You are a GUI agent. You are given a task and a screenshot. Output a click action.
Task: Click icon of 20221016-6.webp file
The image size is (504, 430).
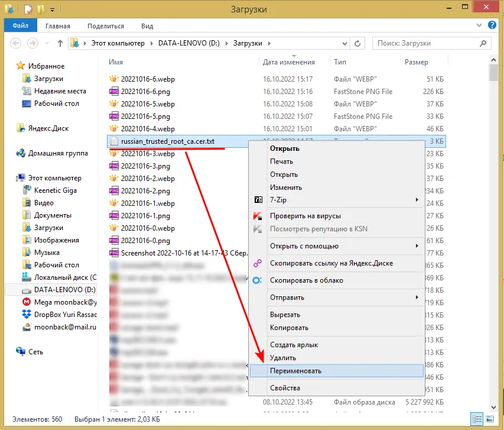point(114,79)
